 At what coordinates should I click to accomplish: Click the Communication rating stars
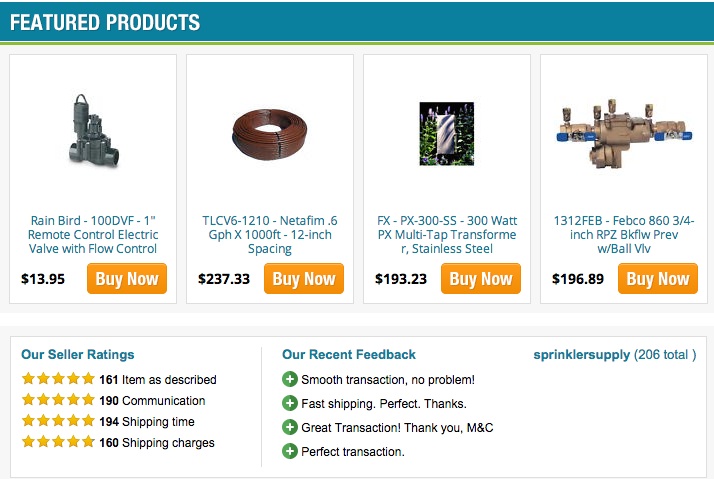[x=58, y=400]
